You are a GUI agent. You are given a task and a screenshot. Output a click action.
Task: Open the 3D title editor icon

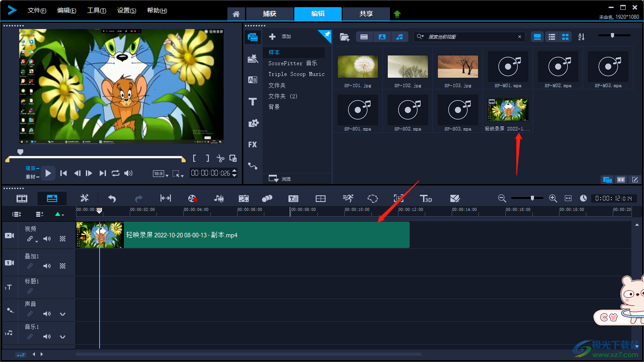[x=426, y=198]
